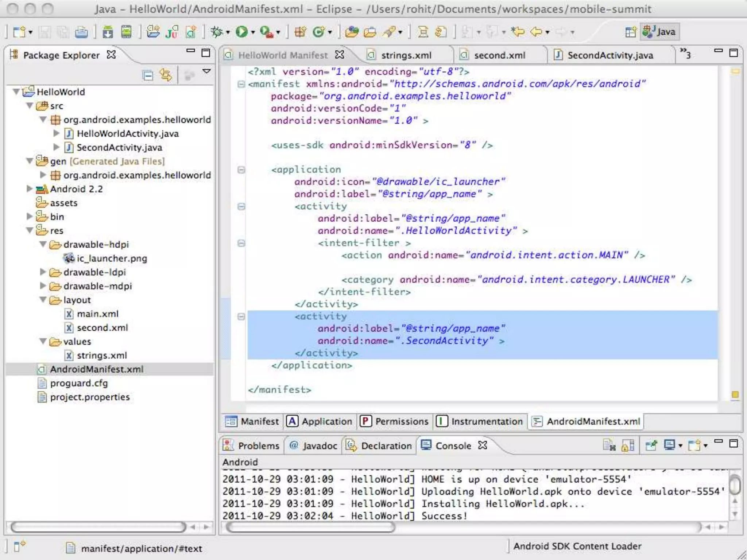
Task: Maximize the Package Explorer view
Action: coord(206,53)
